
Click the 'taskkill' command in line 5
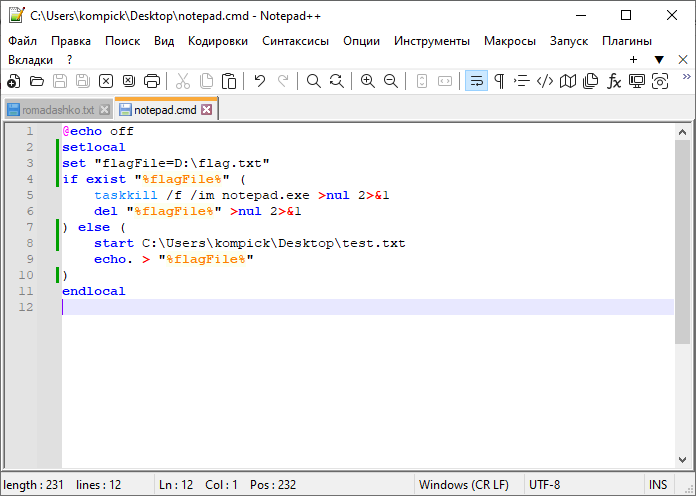[126, 195]
